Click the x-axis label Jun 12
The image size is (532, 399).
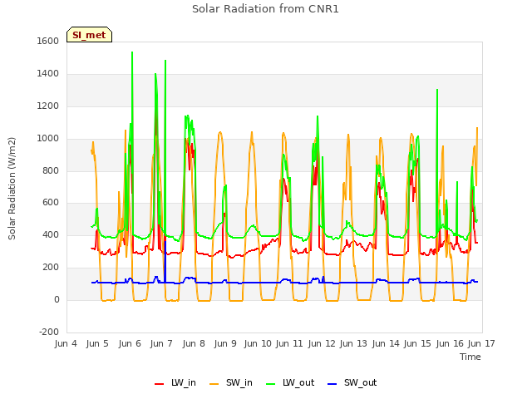pyautogui.click(x=322, y=343)
